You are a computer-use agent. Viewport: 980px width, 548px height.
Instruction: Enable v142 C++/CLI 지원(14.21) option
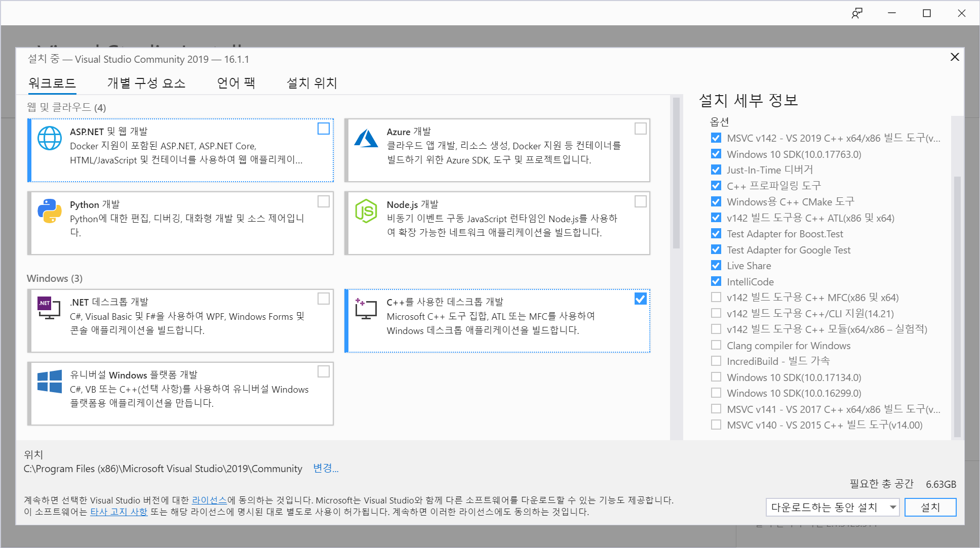tap(716, 313)
